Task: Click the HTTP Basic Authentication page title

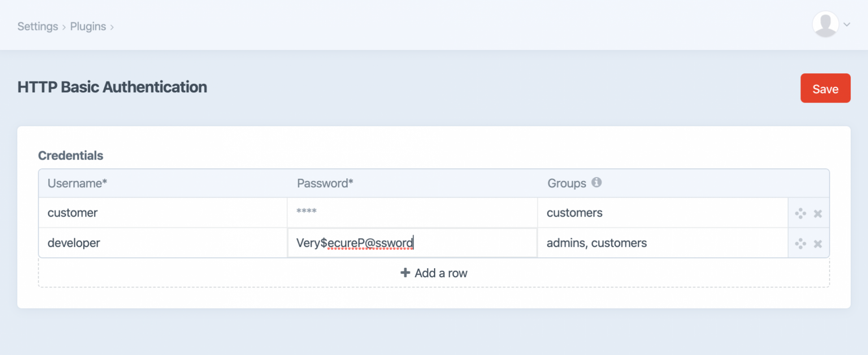Action: pyautogui.click(x=112, y=87)
